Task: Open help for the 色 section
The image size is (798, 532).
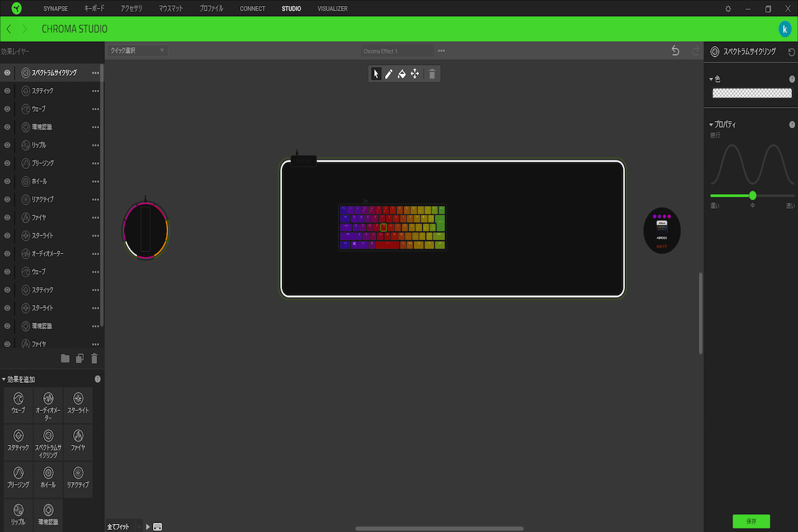Action: 792,79
